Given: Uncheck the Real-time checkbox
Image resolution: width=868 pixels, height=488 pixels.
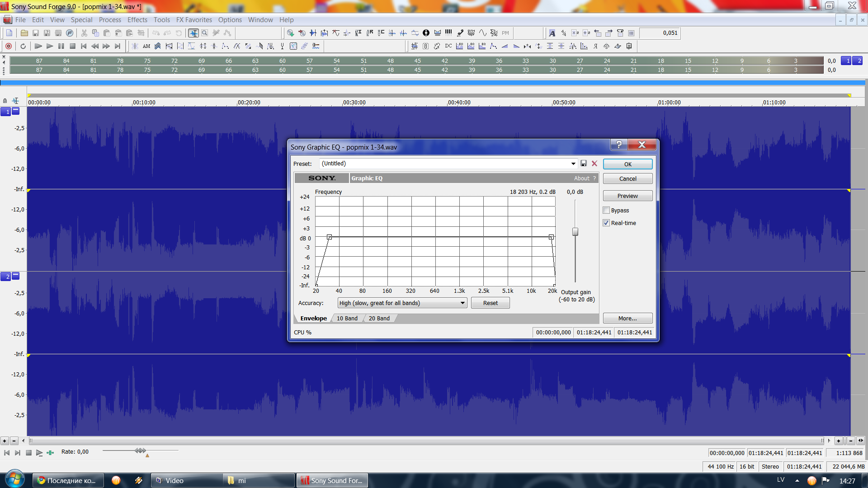Looking at the screenshot, I should point(606,223).
